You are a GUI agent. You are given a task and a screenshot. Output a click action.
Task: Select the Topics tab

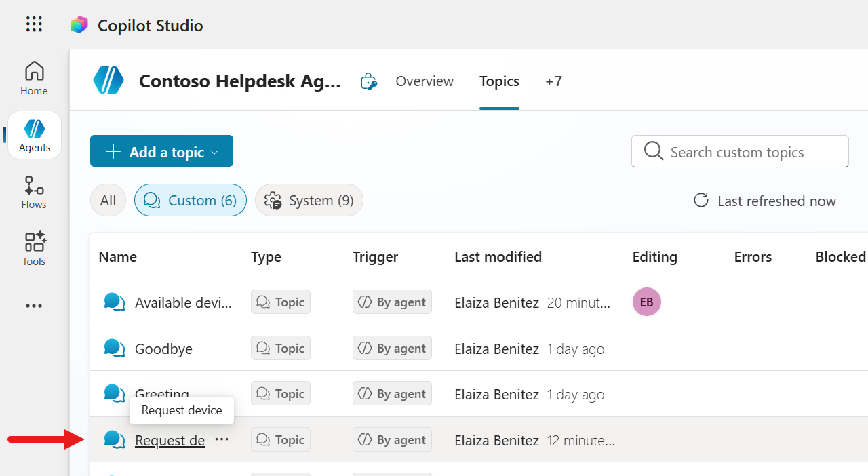click(499, 81)
